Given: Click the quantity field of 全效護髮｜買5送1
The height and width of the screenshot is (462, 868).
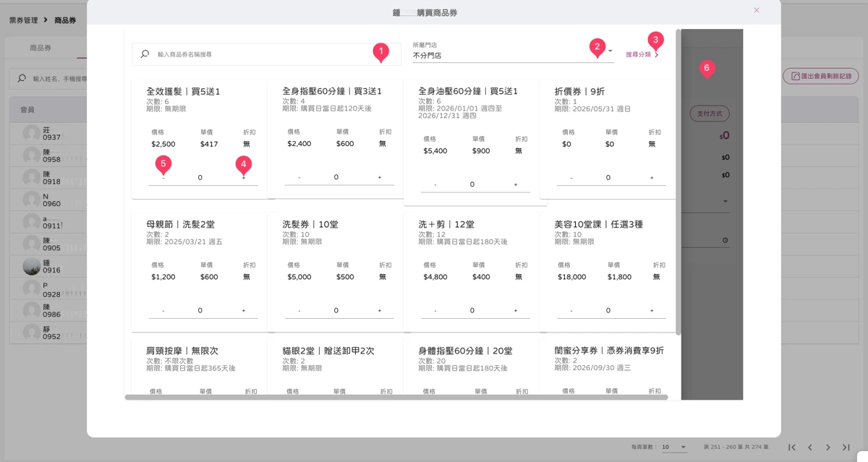Looking at the screenshot, I should click(200, 178).
